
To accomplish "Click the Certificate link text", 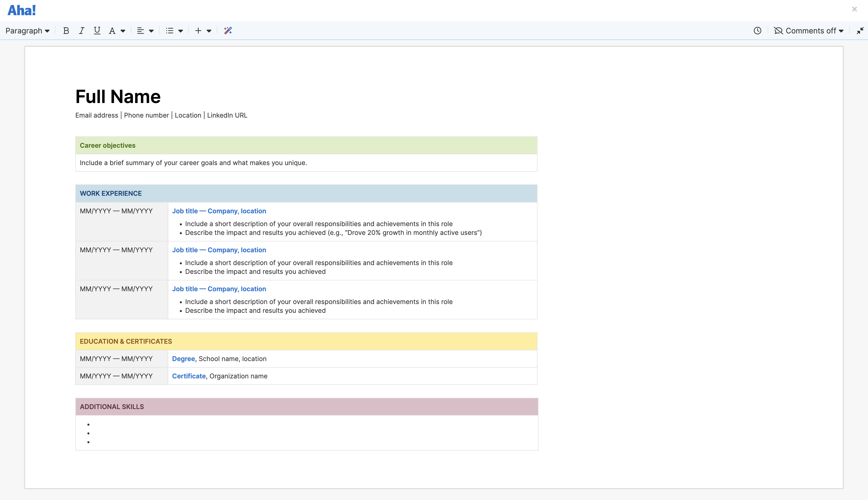I will point(189,376).
